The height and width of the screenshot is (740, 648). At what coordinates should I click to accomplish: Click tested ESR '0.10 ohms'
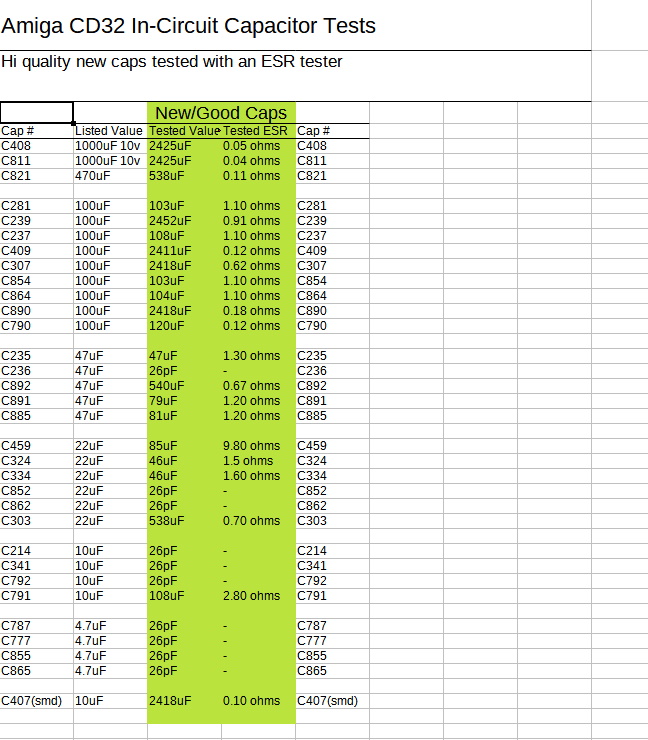(x=252, y=701)
